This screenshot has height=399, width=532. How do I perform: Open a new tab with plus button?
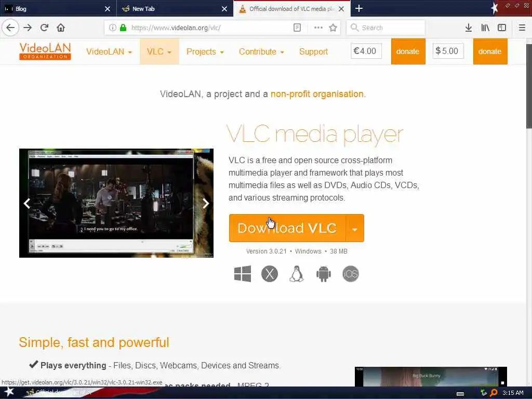click(x=359, y=8)
